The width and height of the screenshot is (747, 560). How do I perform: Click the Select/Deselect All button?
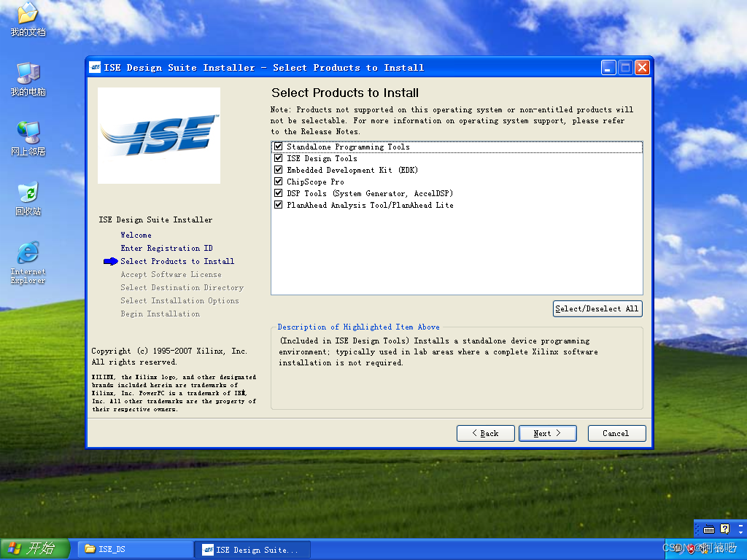[597, 308]
